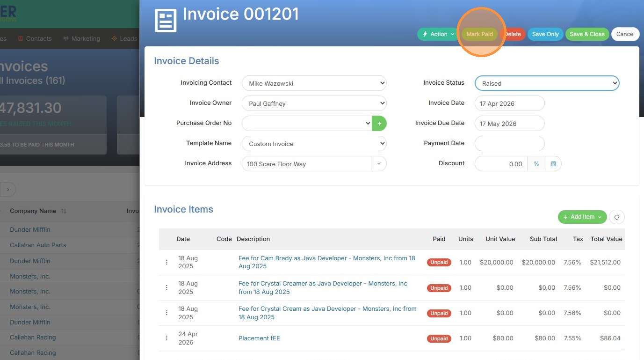Refresh the invoice items list

617,217
